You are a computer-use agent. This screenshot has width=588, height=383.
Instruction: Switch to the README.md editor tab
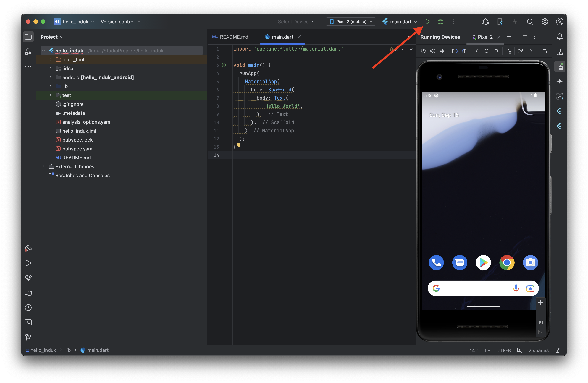230,37
